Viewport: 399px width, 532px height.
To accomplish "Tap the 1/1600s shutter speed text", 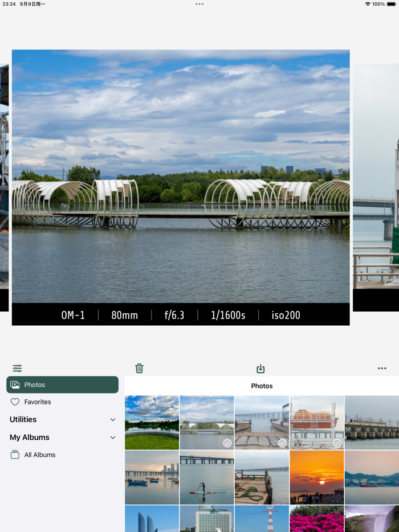I will [x=228, y=315].
